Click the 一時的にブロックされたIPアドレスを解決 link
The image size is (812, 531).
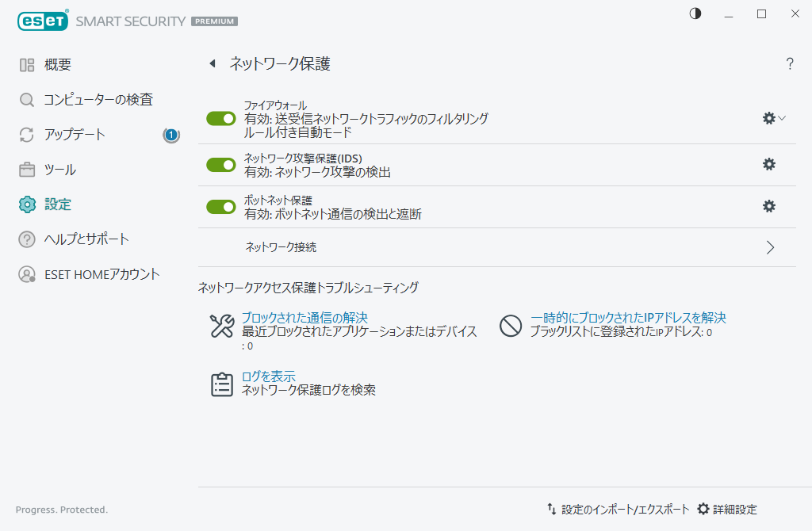click(x=626, y=317)
